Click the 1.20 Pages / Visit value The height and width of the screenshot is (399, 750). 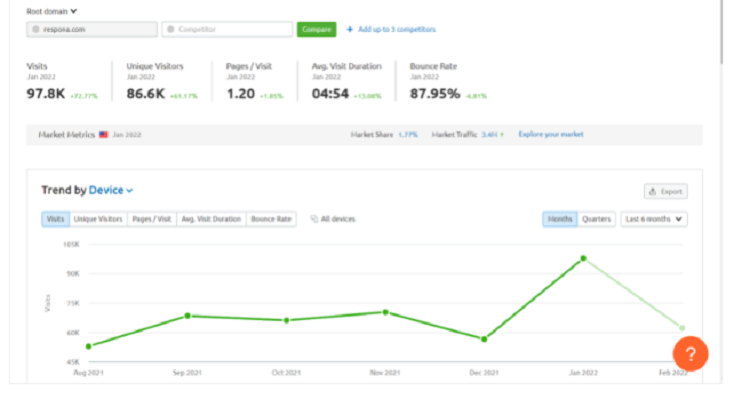[241, 93]
